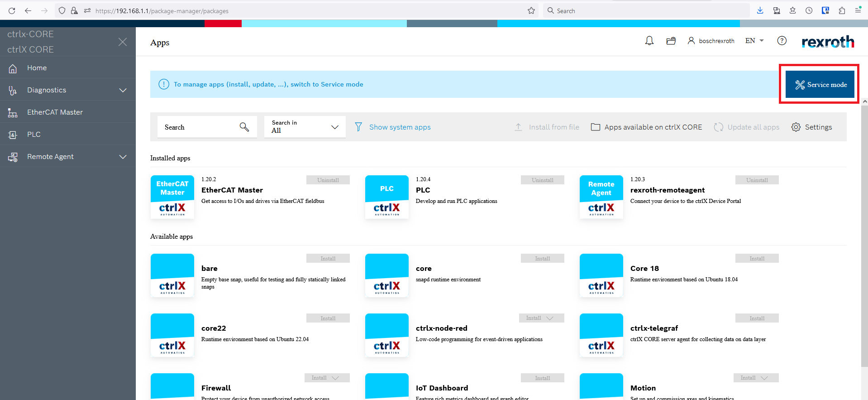The width and height of the screenshot is (868, 400).
Task: Open the EN language dropdown
Action: [754, 41]
